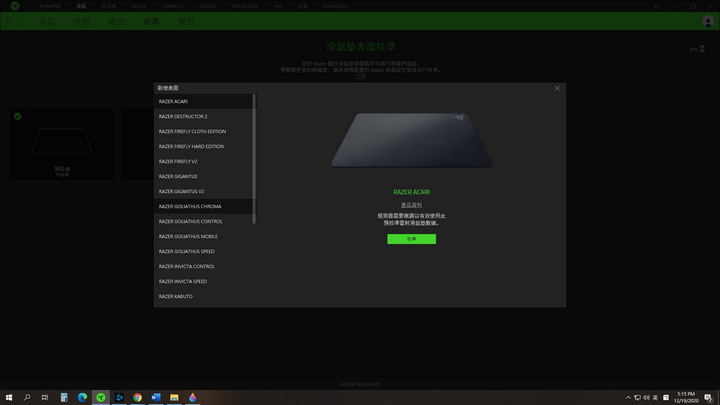Screen dimensions: 720x405
Task: Click Razer Synapse taskbar icon
Action: tap(101, 397)
